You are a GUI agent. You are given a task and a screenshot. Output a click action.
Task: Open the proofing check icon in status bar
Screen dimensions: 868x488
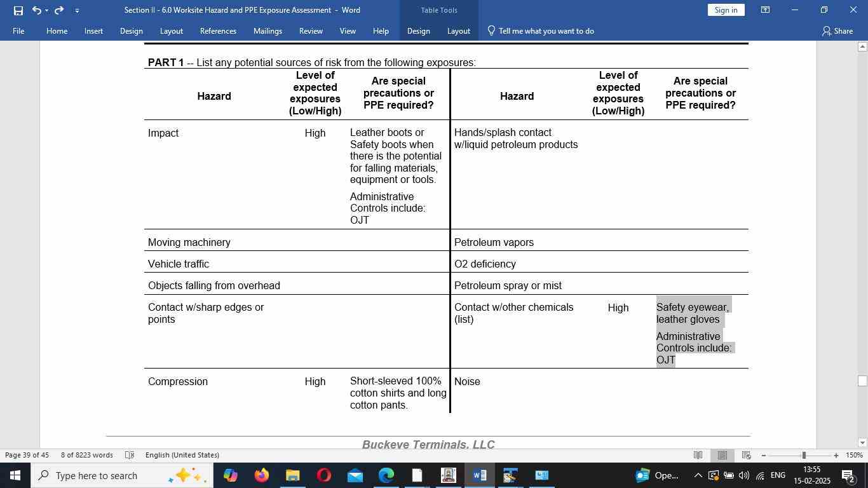[x=129, y=455]
